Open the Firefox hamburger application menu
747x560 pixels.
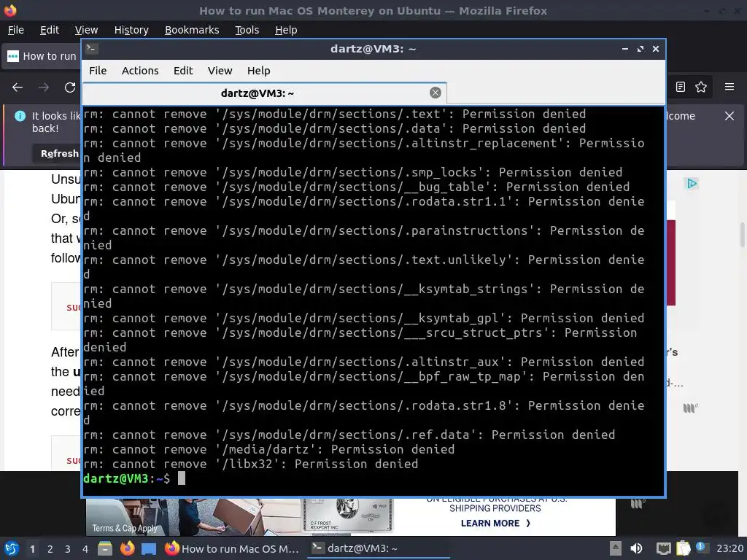pos(729,87)
